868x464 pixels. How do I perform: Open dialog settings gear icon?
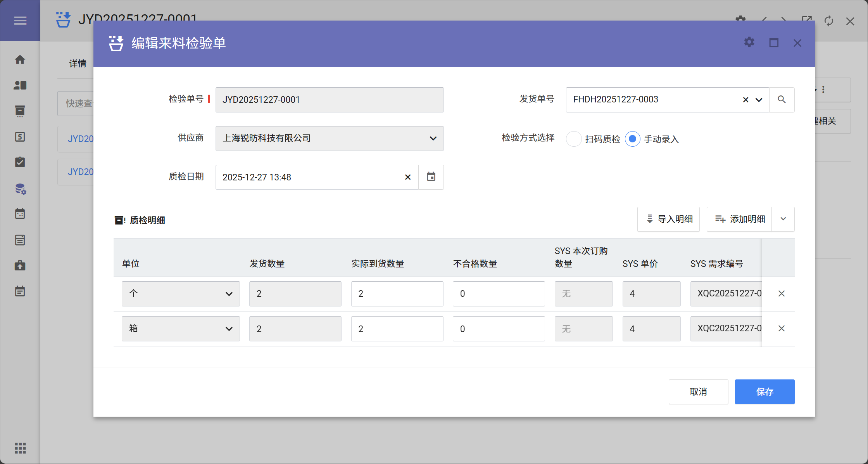[749, 42]
